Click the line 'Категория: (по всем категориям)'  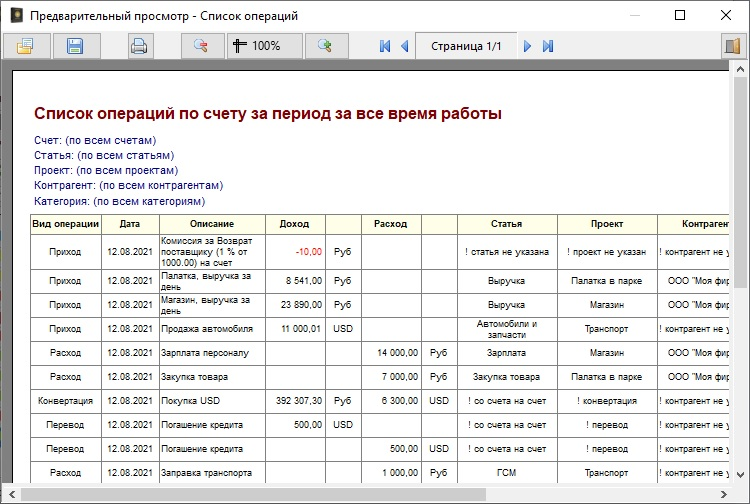(120, 201)
